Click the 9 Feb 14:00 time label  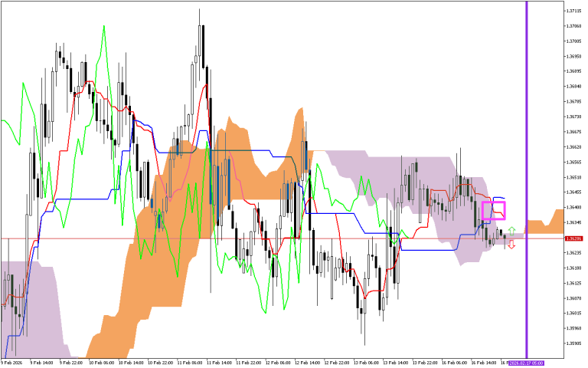tap(41, 363)
